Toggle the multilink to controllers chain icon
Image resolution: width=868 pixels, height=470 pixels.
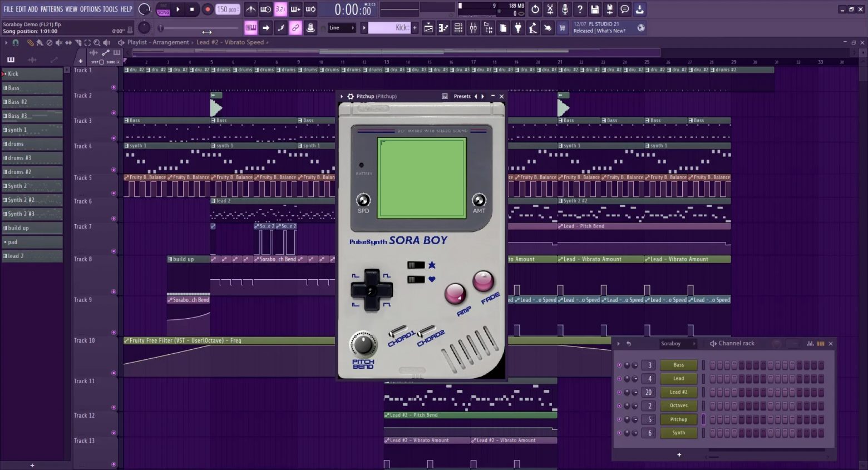(x=295, y=28)
